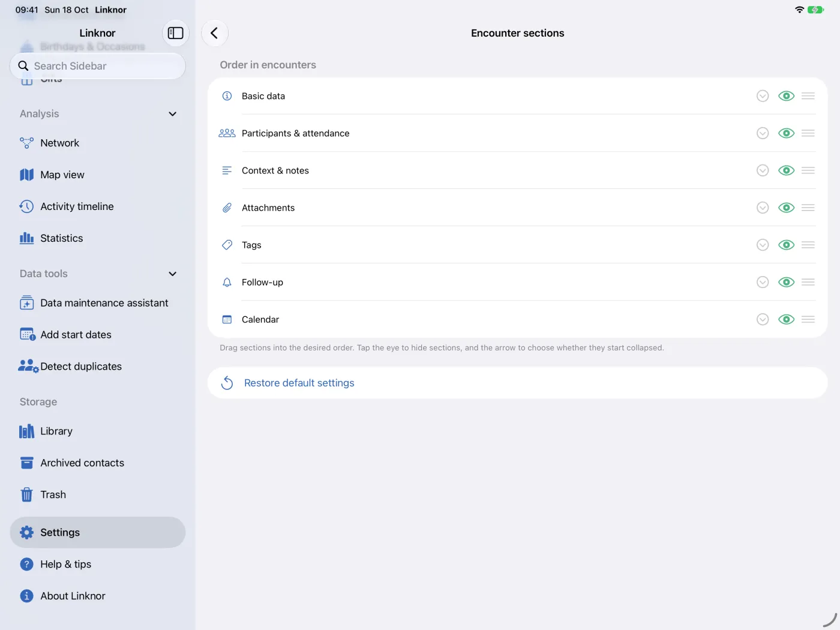Click the Trash bin icon

pos(26,495)
